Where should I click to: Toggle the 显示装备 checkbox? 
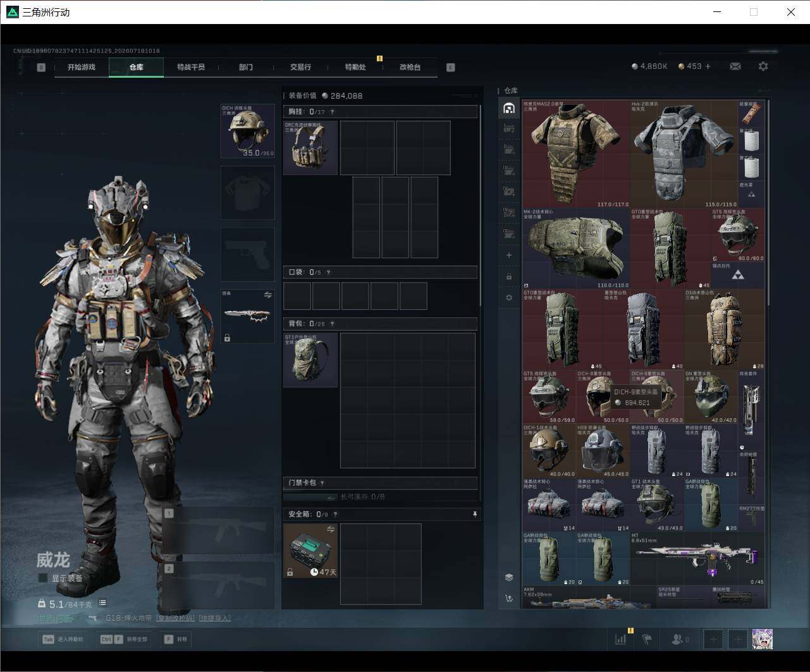point(42,578)
